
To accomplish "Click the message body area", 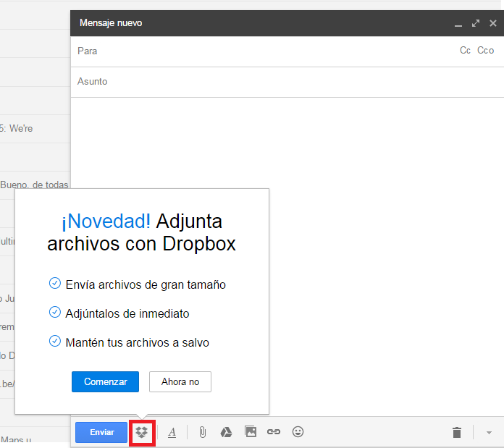I will point(384,217).
